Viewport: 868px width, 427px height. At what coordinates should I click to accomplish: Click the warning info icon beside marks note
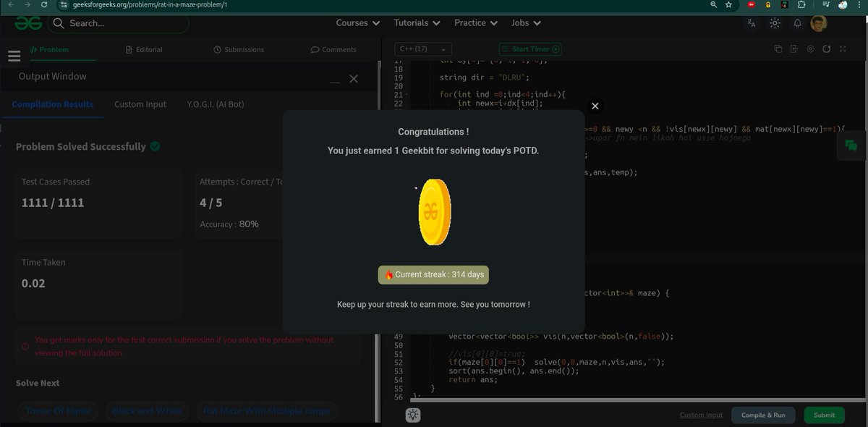coord(25,347)
